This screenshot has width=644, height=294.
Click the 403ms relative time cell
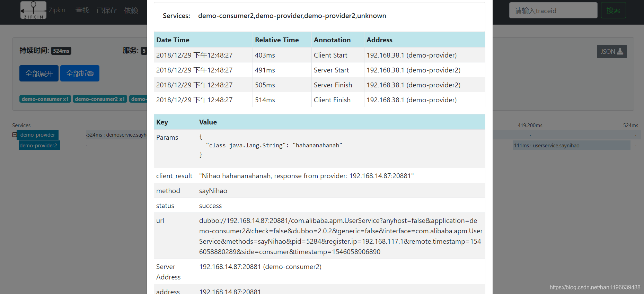tap(282, 55)
